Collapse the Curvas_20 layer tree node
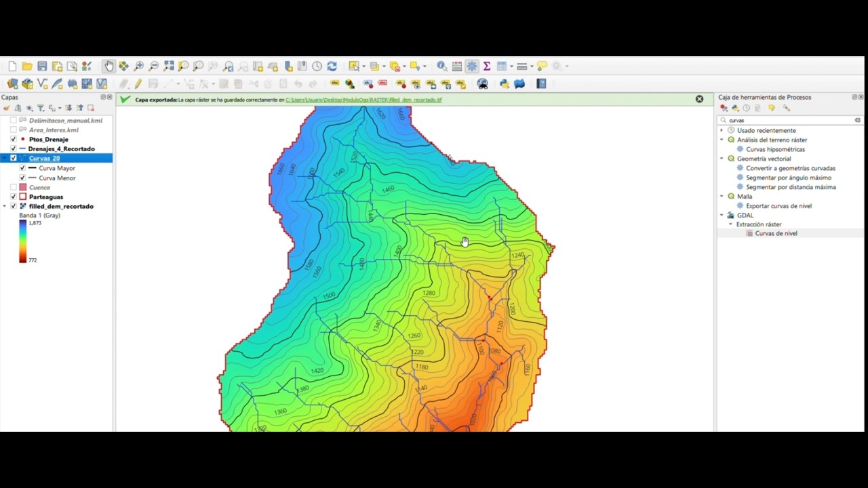This screenshot has width=868, height=488. pyautogui.click(x=5, y=159)
